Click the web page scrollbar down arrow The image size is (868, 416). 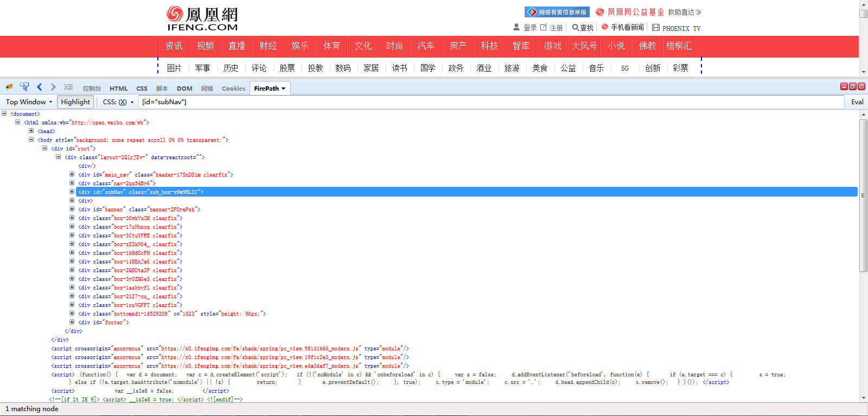click(x=863, y=71)
